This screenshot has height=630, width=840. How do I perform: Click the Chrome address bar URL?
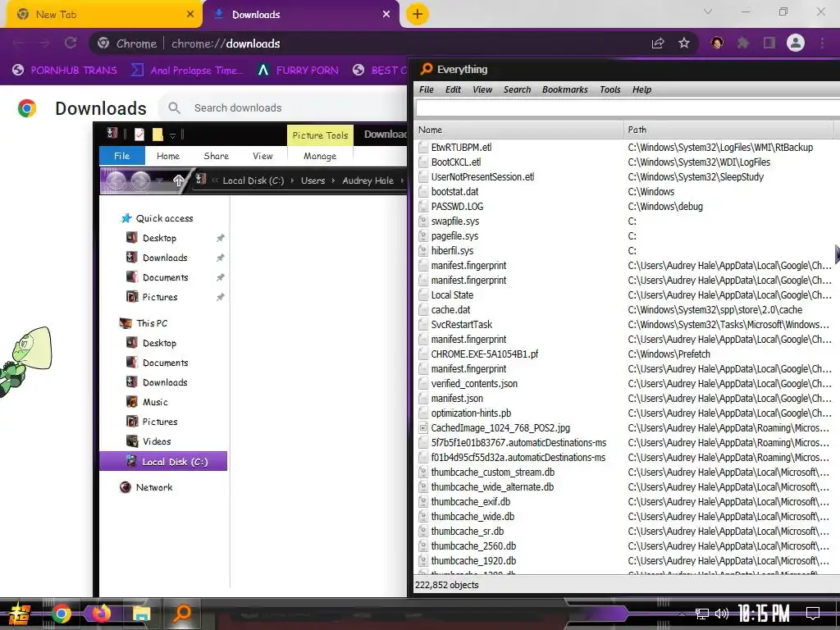[x=226, y=43]
